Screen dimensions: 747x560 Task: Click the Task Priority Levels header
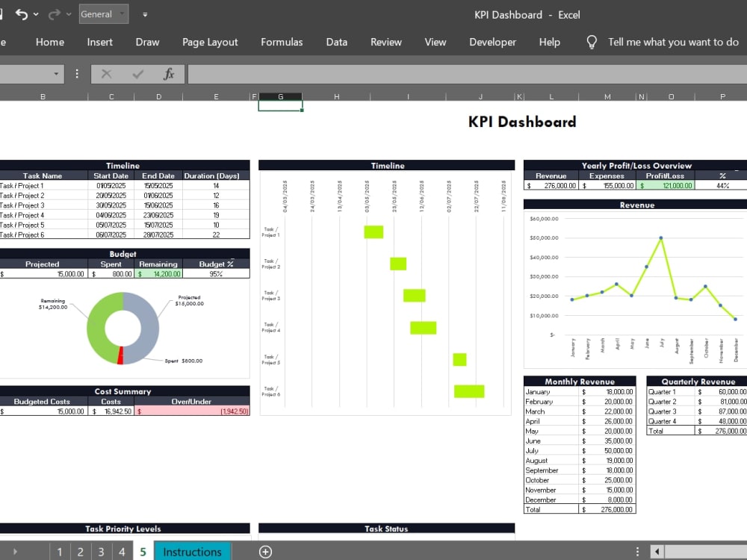coord(123,529)
